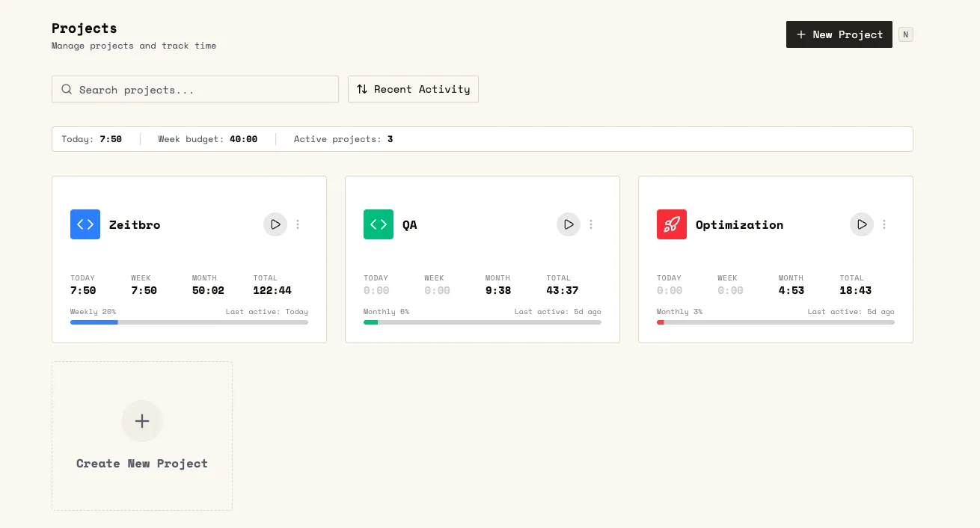Screen dimensions: 980x528
Task: Open more options menu for QA
Action: point(591,224)
